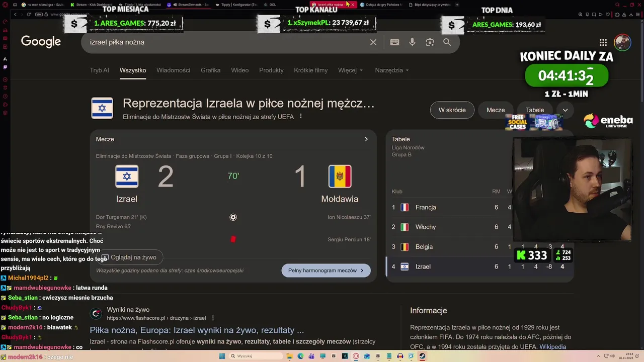Click the browser back arrow

pyautogui.click(x=15, y=14)
